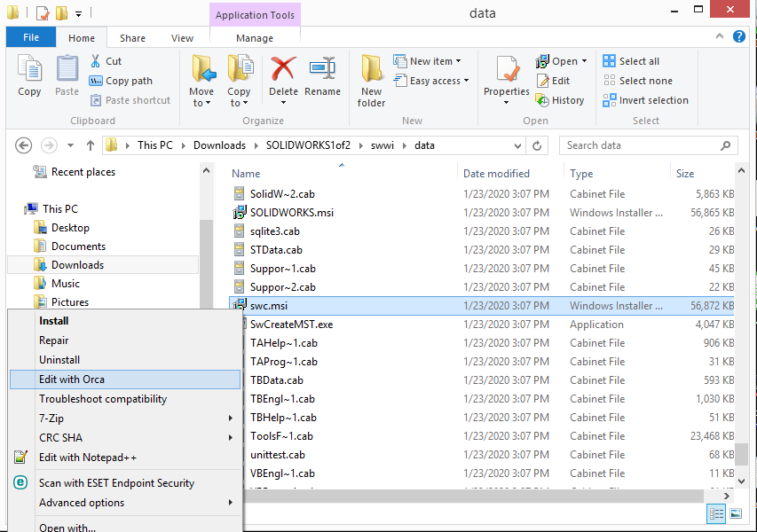Select Music in the navigation pane
The image size is (757, 532).
pos(65,284)
